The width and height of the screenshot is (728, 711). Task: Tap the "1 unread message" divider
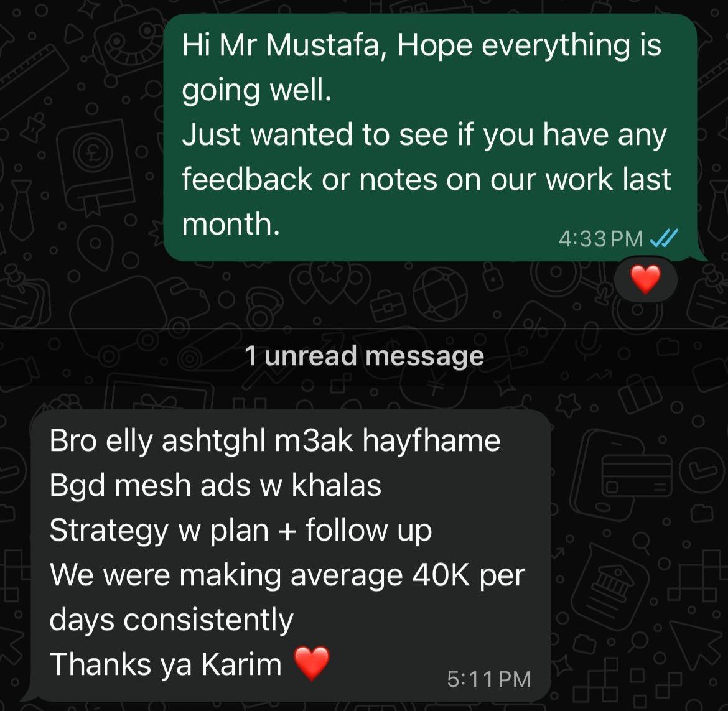364,356
